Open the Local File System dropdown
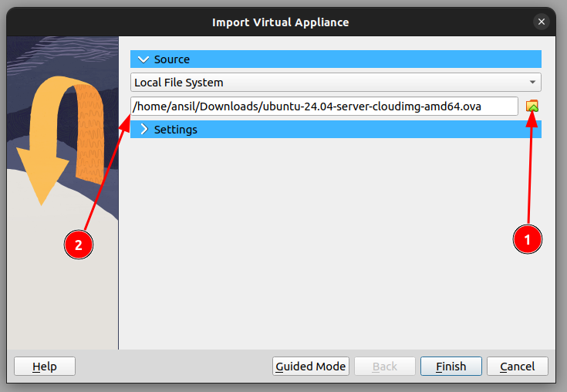Screen dimensions: 567x392 click(x=336, y=83)
